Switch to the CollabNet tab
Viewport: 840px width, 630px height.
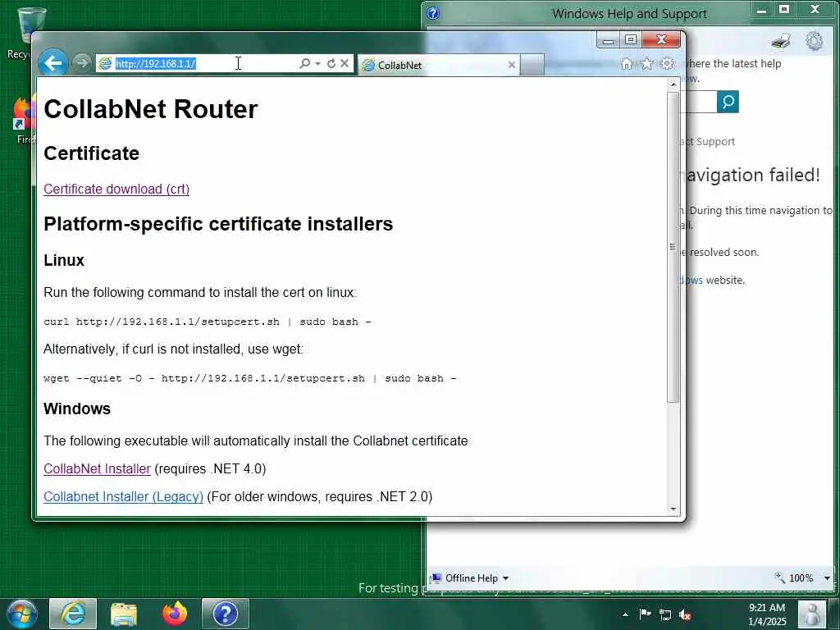coord(438,65)
